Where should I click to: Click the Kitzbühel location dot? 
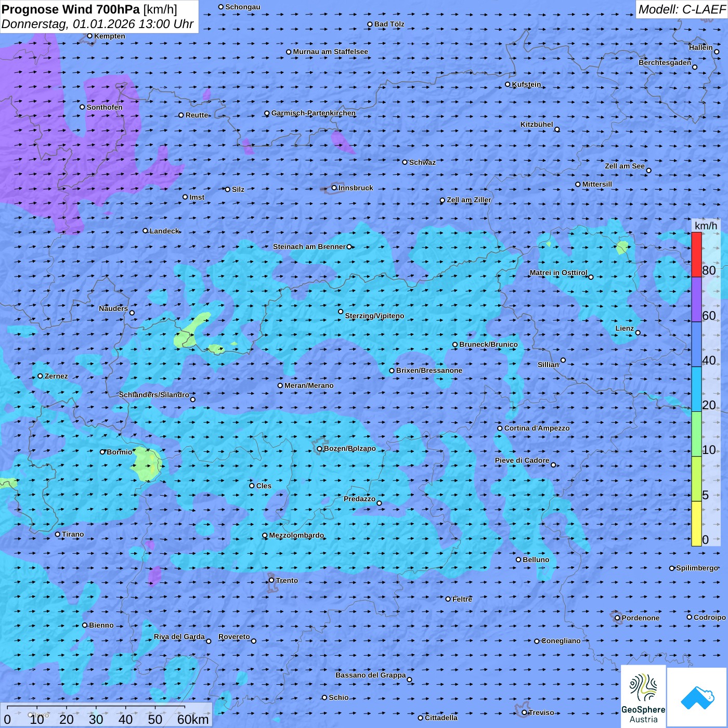click(x=557, y=129)
